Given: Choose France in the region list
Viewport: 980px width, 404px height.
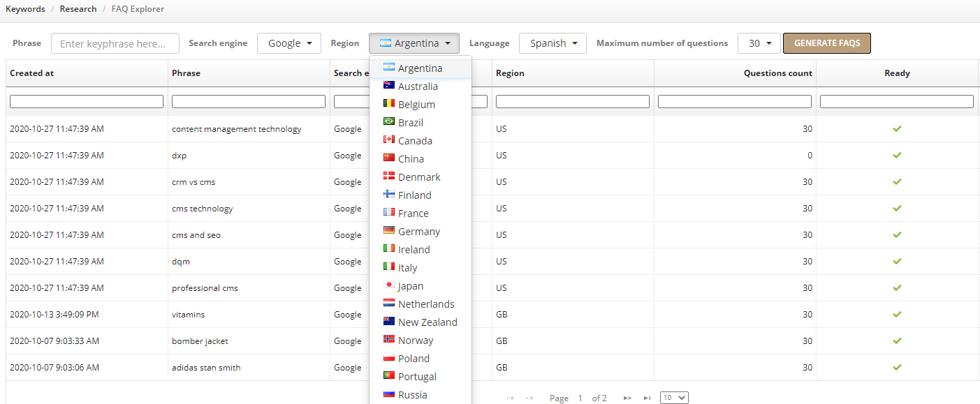Looking at the screenshot, I should pos(420,214).
